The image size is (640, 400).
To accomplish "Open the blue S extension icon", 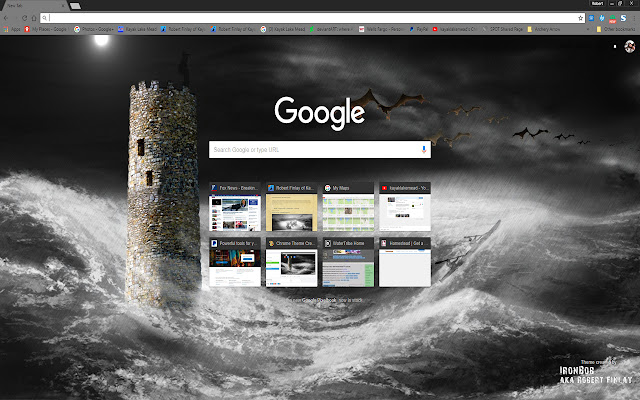I will [623, 18].
